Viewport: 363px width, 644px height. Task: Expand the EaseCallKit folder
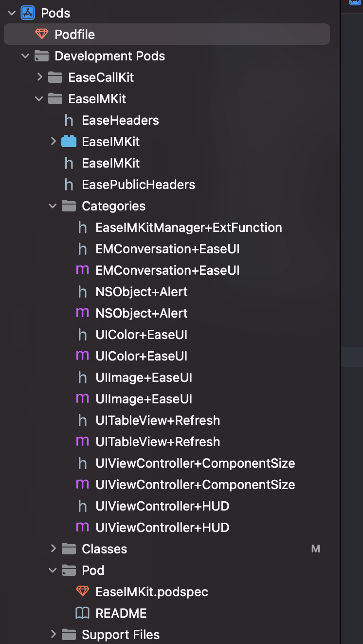coord(40,77)
